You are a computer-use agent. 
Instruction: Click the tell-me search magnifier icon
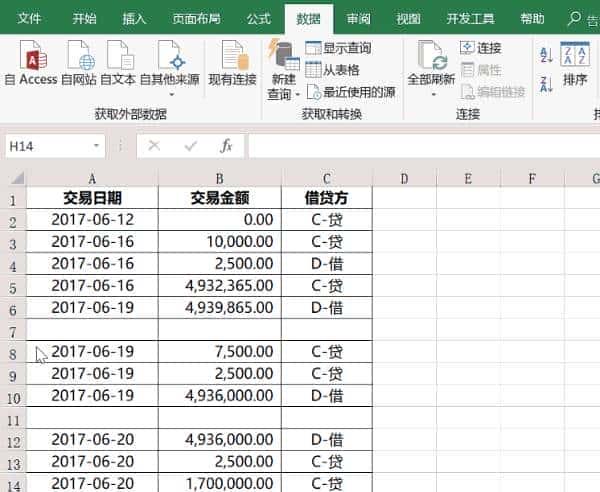coord(574,18)
